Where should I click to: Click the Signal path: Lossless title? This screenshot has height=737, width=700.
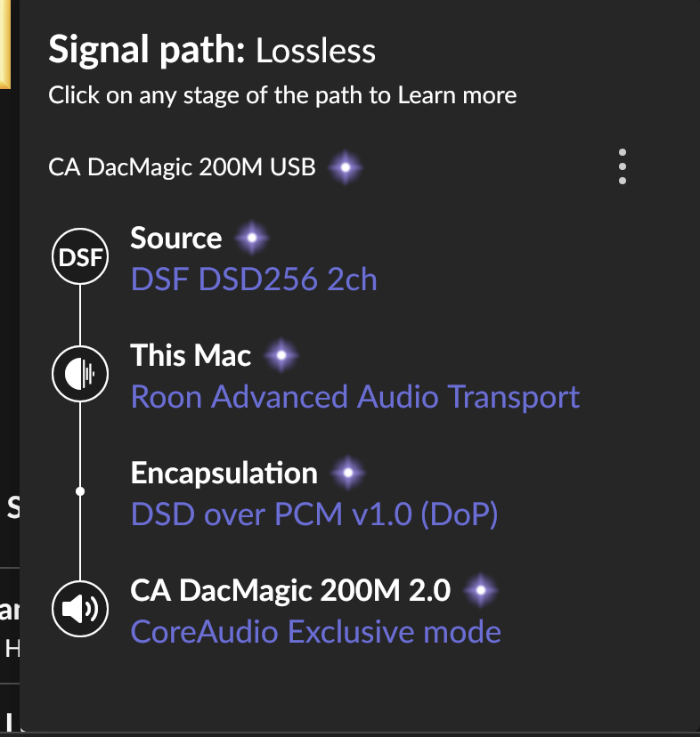tap(212, 51)
